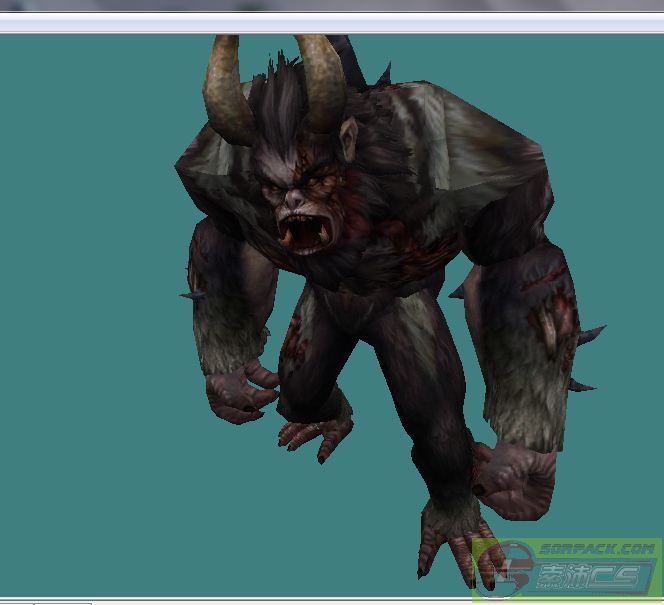This screenshot has height=605, width=664.
Task: Click the monster's right curved horn
Action: click(x=322, y=80)
